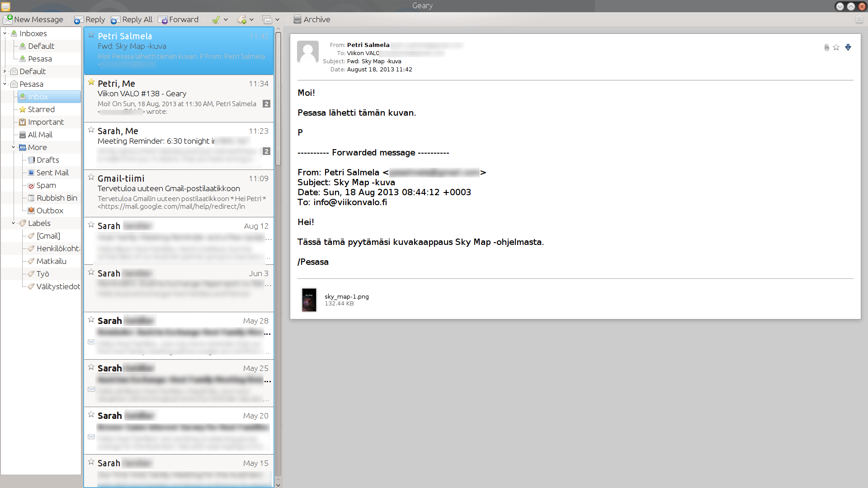Toggle star in message header
This screenshot has width=868, height=488.
836,47
